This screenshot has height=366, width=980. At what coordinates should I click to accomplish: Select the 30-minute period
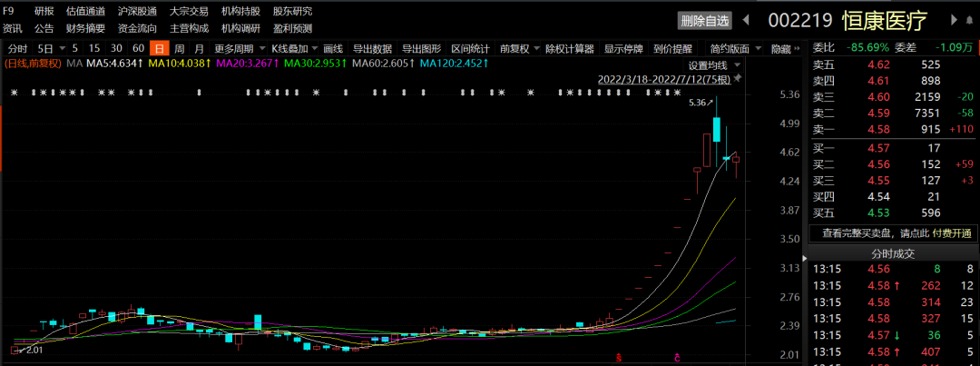pos(116,49)
